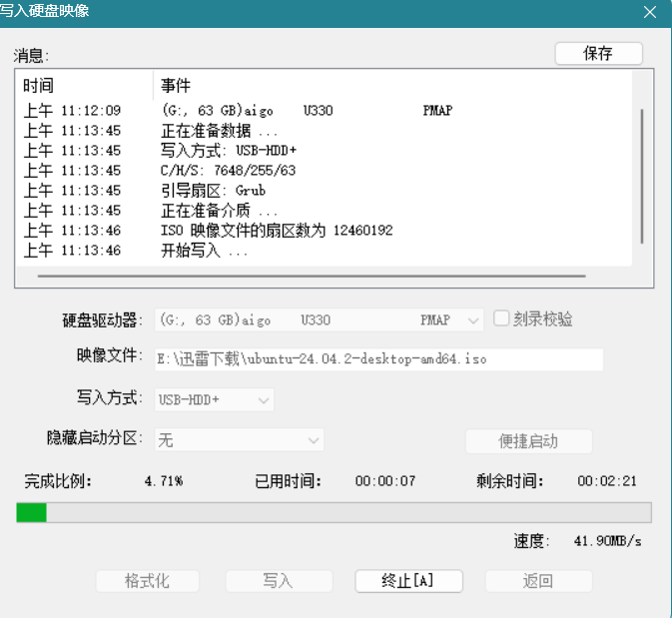
Task: Click the message log vertical scrollbar
Action: pos(642,177)
